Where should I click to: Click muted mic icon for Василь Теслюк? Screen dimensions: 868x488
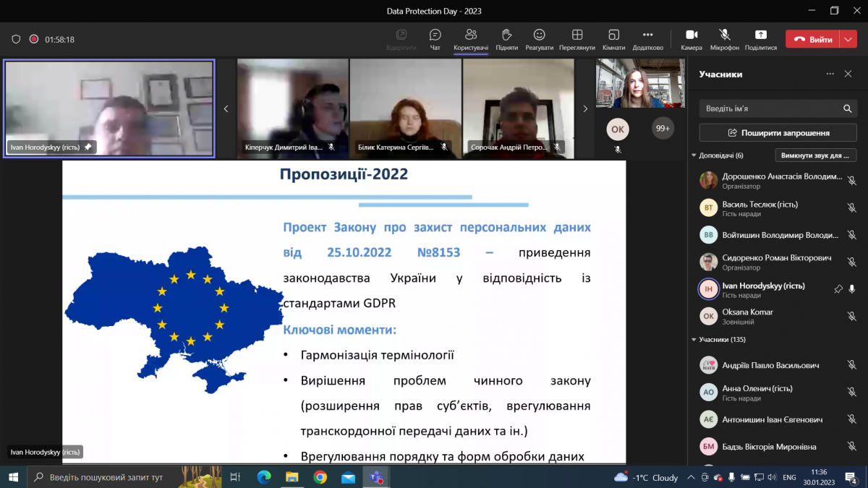point(852,208)
